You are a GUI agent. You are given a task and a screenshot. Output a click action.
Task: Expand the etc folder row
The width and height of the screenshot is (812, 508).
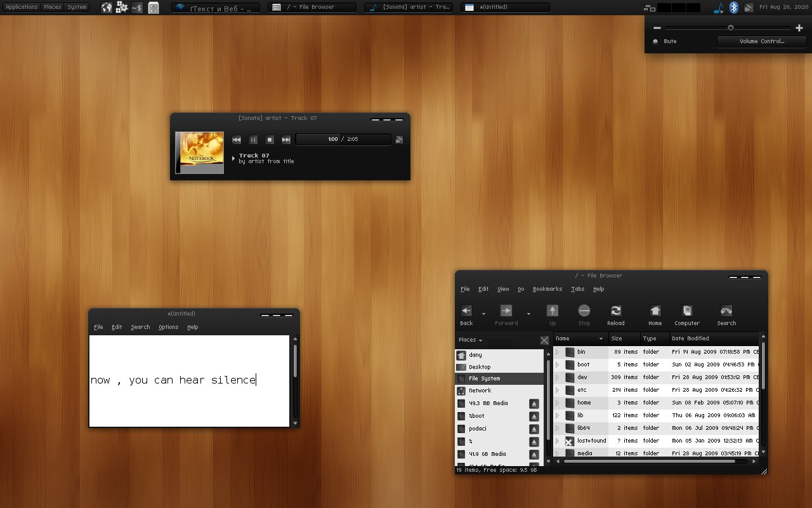tap(558, 390)
